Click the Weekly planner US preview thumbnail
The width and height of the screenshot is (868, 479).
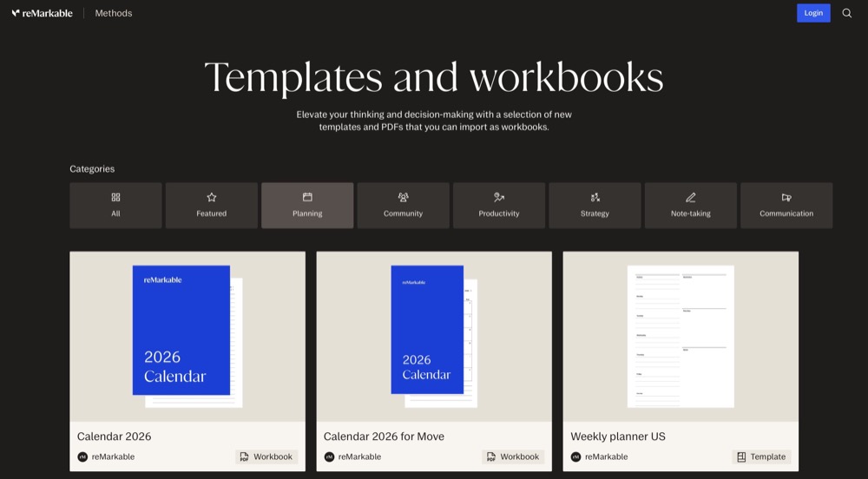[x=681, y=337]
